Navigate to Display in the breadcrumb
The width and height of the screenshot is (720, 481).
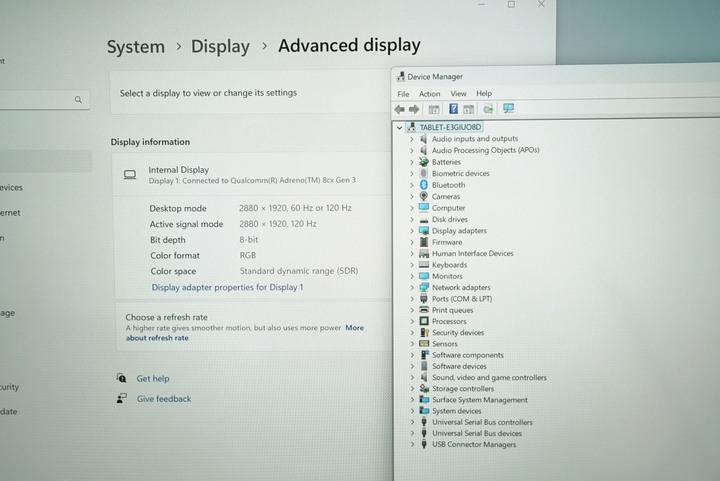pos(220,46)
